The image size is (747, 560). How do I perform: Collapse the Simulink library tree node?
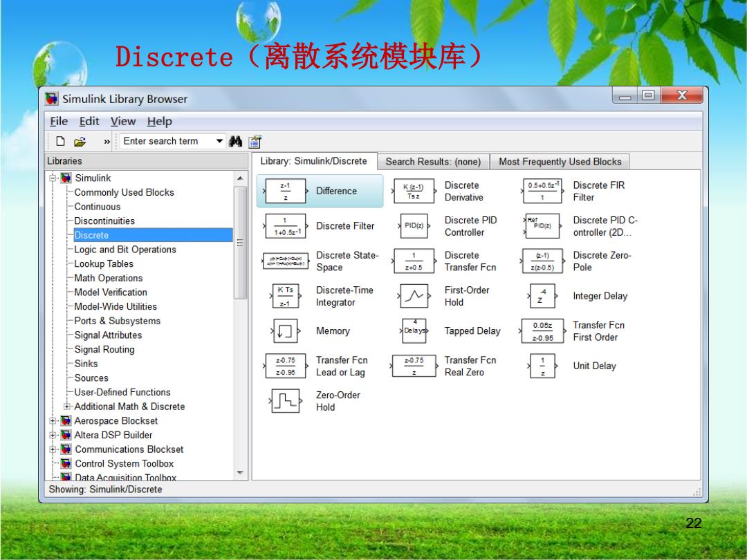(x=53, y=178)
